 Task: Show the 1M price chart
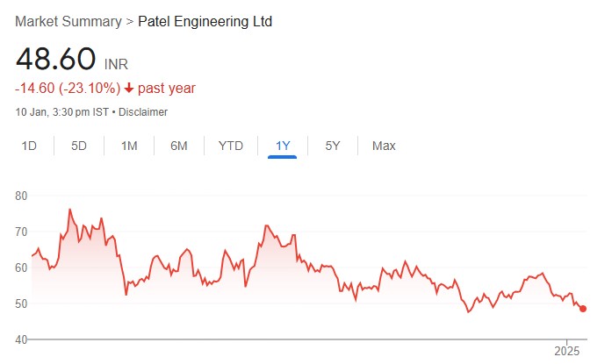[129, 146]
